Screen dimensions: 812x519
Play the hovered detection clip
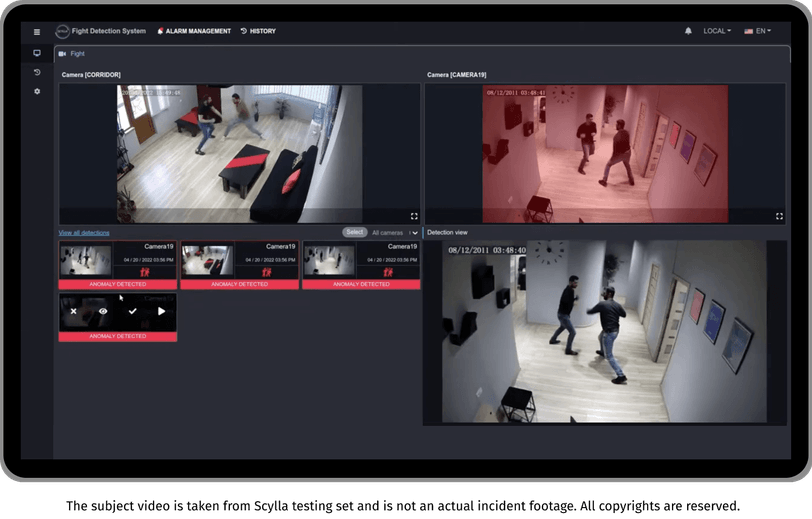coord(162,311)
